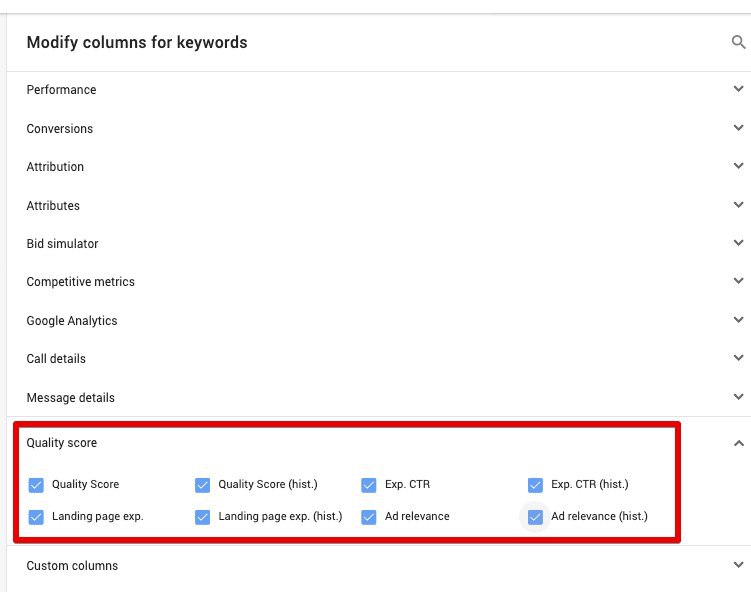Deselect the Ad relevance checkbox
The image size is (751, 592).
(x=369, y=517)
